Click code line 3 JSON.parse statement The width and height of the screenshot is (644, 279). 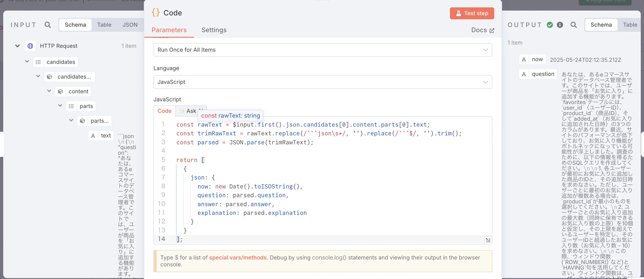click(245, 142)
